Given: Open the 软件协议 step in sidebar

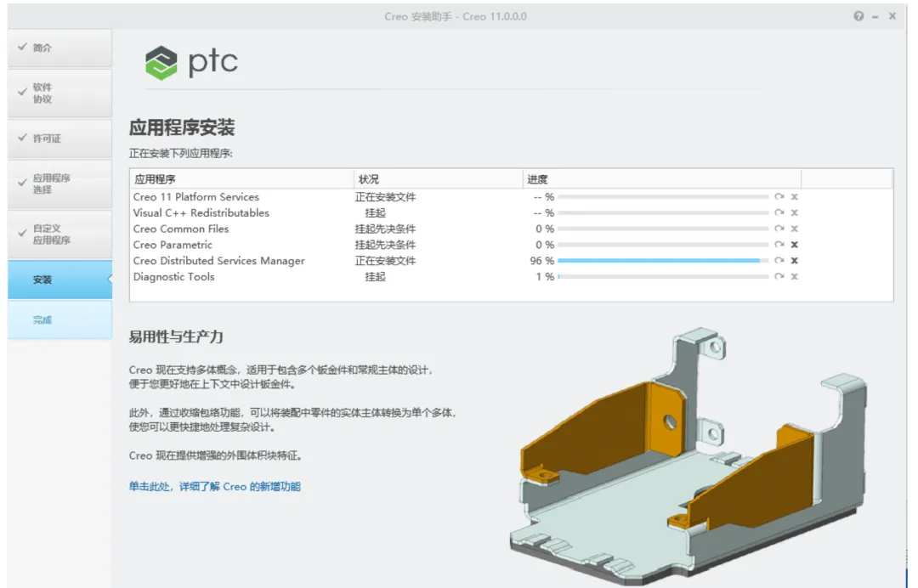Looking at the screenshot, I should point(59,93).
